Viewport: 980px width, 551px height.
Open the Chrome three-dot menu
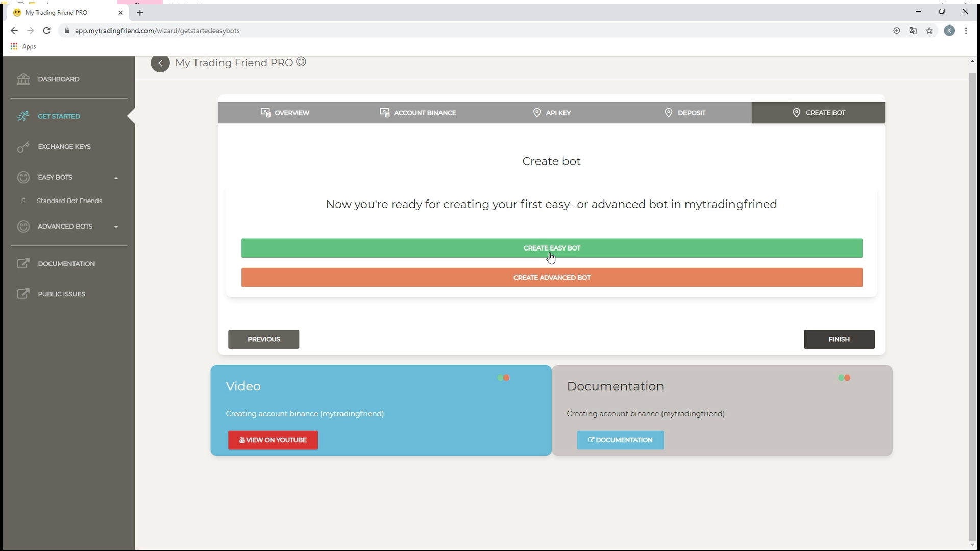click(x=966, y=31)
